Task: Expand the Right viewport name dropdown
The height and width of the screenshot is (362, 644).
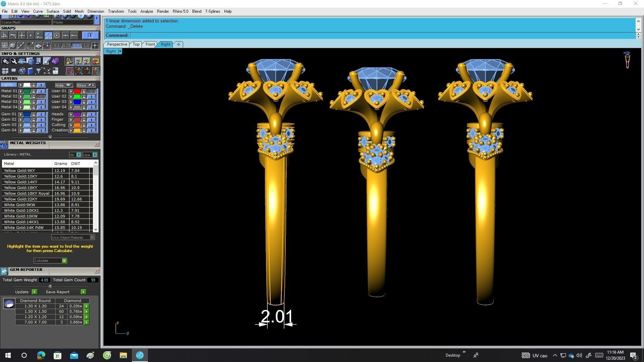Action: (x=120, y=51)
